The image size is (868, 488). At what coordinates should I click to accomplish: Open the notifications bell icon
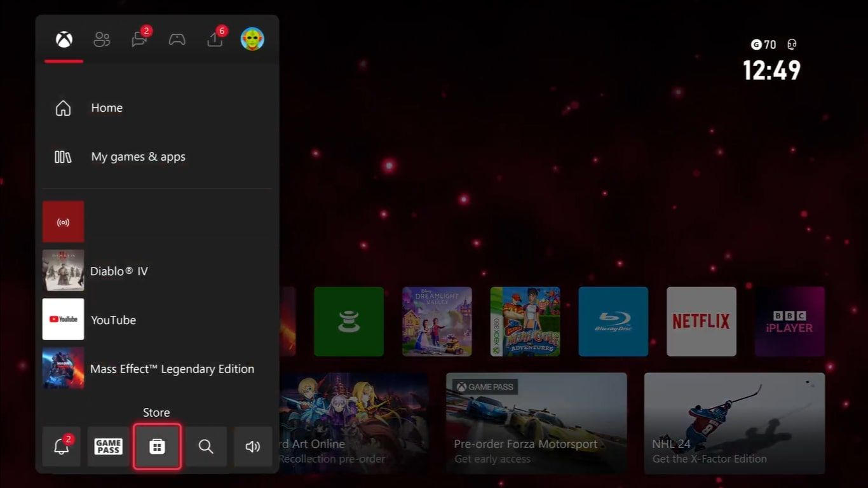(x=62, y=447)
